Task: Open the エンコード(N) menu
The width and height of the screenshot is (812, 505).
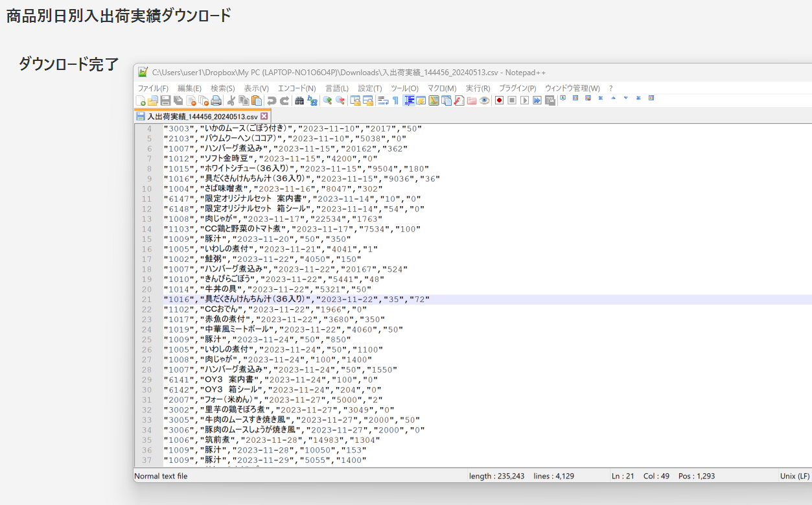Action: pos(297,88)
